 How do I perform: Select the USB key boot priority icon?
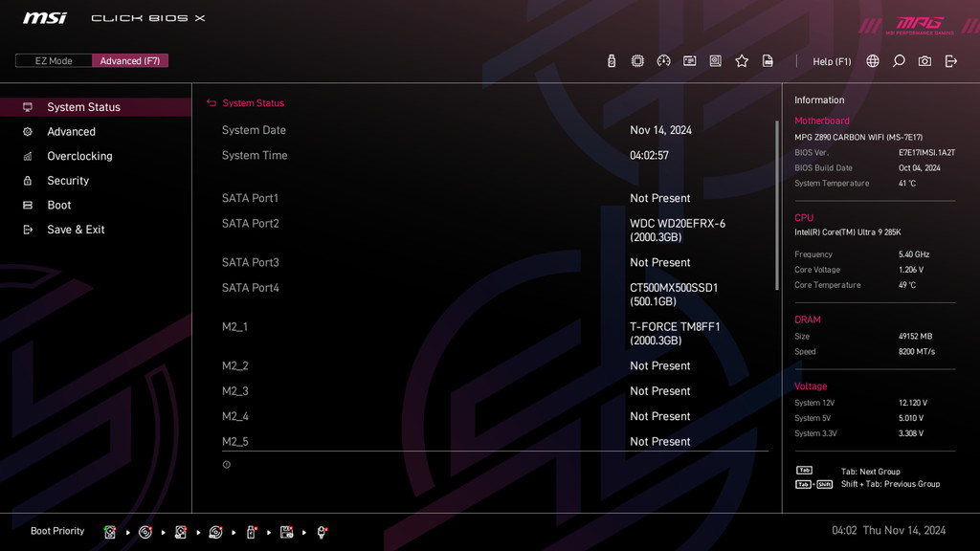252,532
